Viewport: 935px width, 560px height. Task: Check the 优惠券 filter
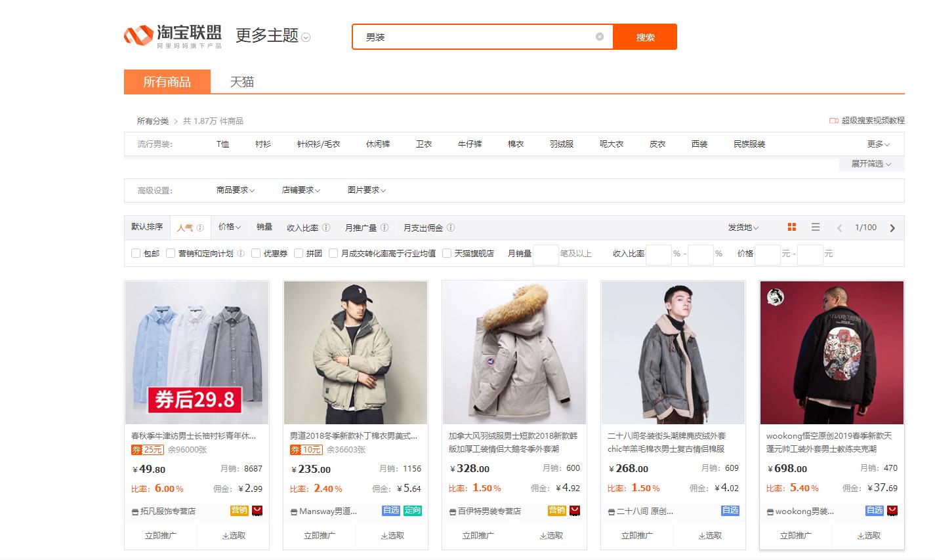click(255, 254)
